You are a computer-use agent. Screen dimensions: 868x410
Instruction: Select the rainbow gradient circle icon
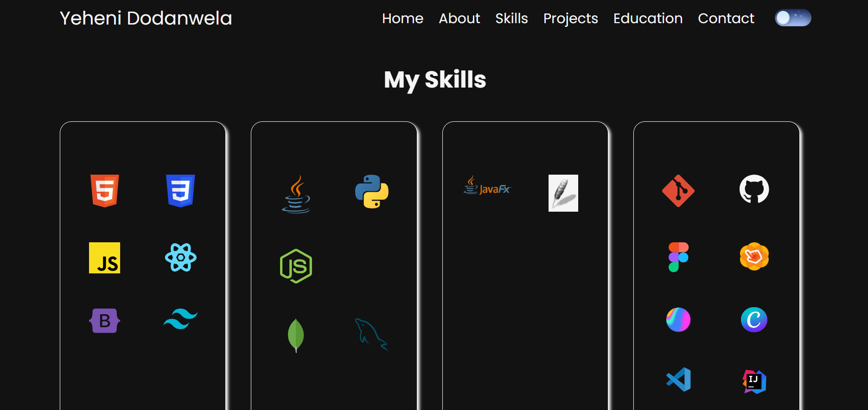point(678,320)
